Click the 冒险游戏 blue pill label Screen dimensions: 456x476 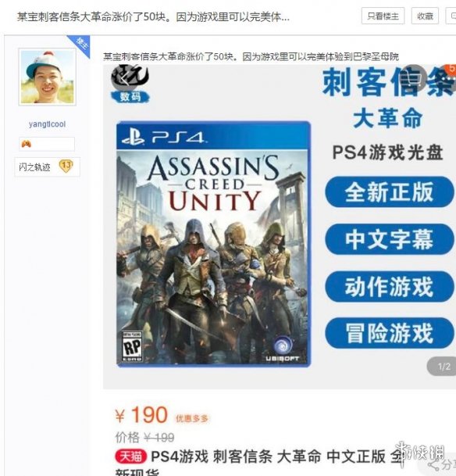(390, 333)
